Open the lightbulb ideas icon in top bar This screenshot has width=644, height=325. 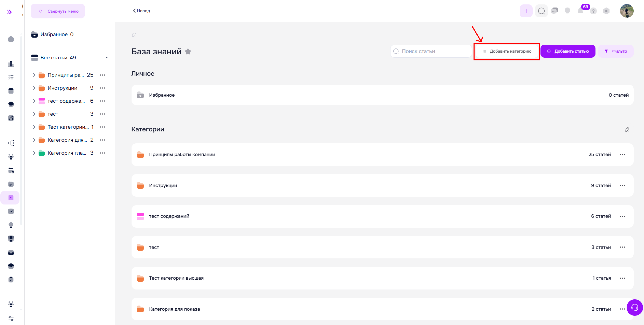click(567, 11)
